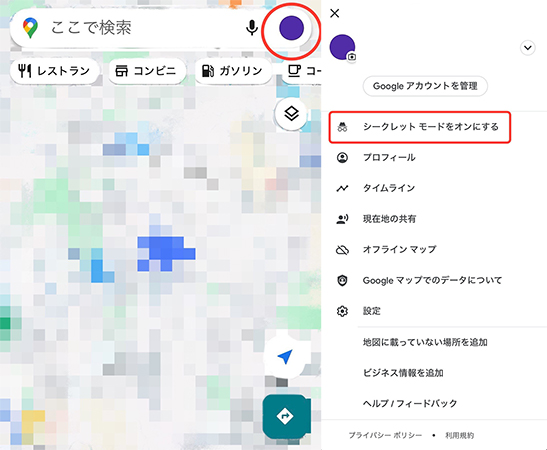Center map on my location arrow

click(285, 357)
